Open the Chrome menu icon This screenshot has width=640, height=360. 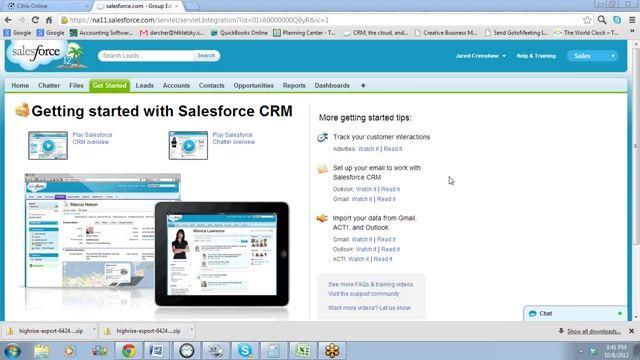coord(632,20)
